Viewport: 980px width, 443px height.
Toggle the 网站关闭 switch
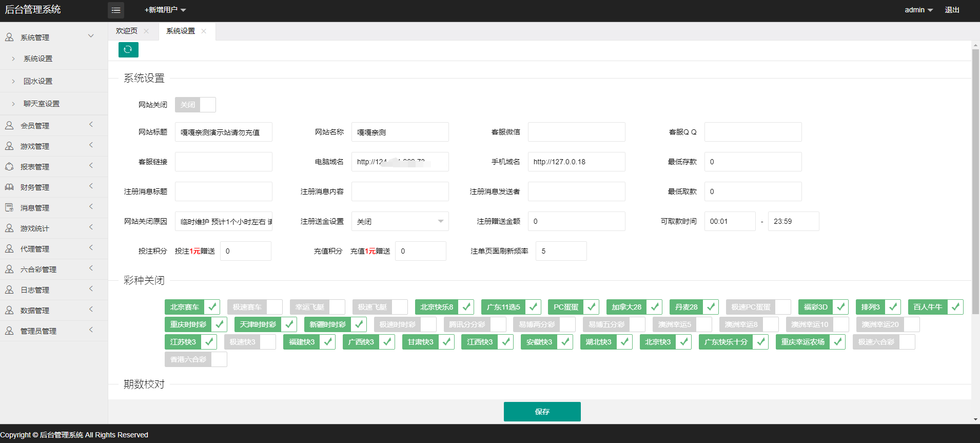point(195,105)
